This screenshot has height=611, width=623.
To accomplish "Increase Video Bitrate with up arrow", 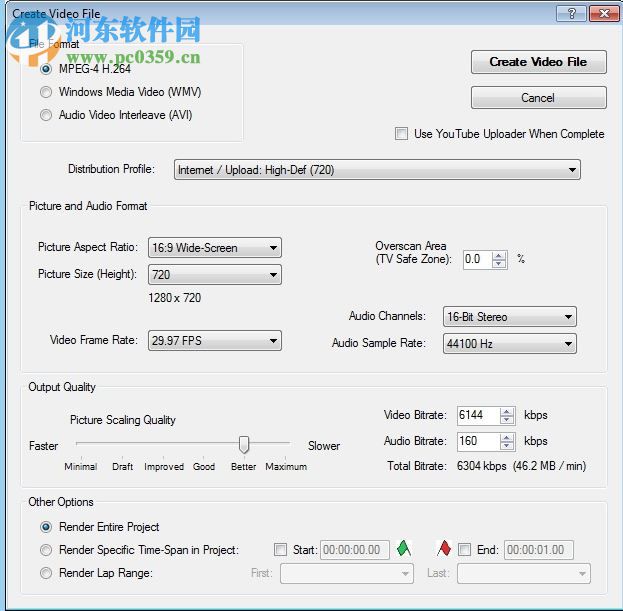I will (x=507, y=412).
